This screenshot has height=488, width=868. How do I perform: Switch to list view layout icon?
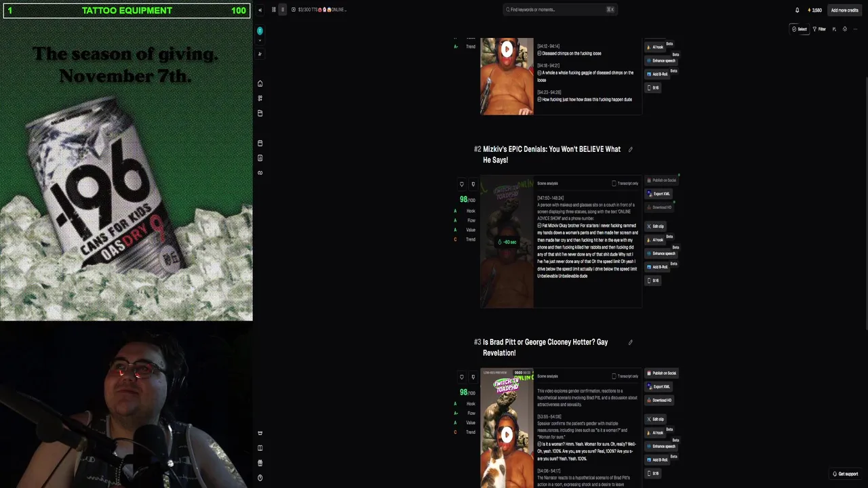click(283, 9)
